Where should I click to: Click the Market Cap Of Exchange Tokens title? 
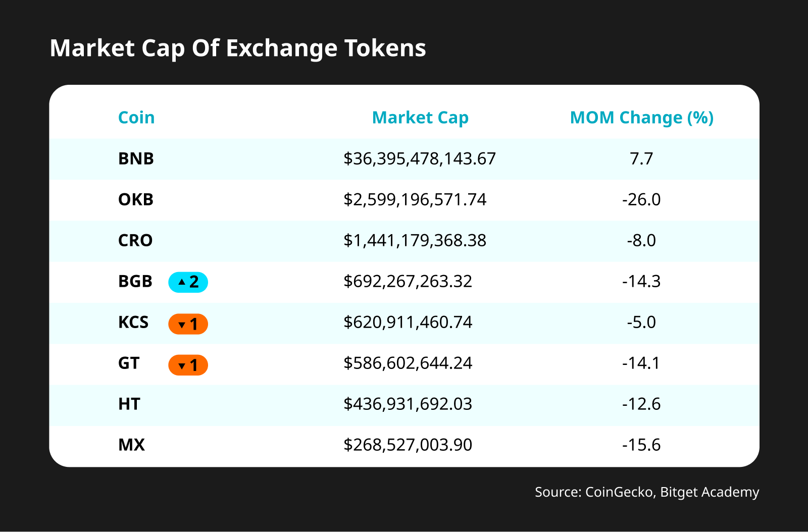click(x=238, y=48)
